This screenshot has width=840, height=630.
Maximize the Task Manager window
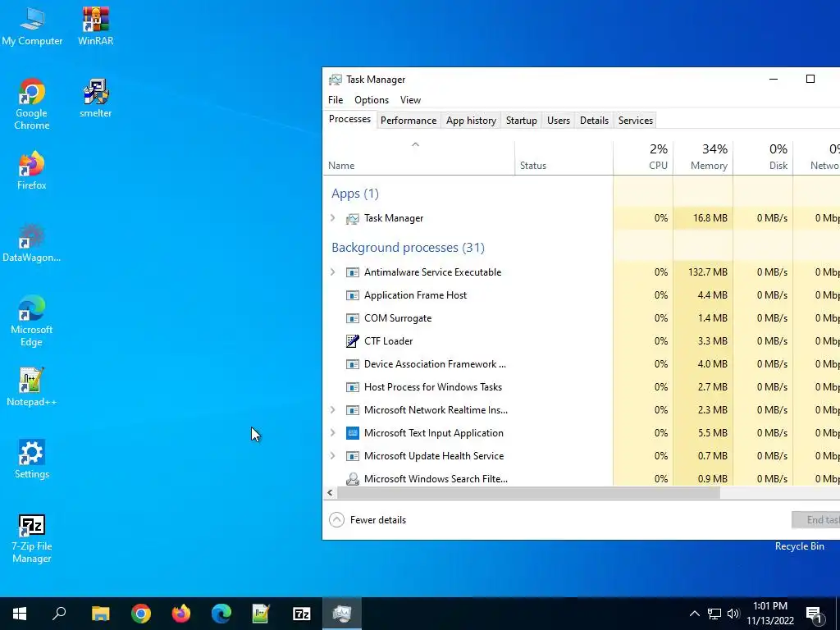810,80
